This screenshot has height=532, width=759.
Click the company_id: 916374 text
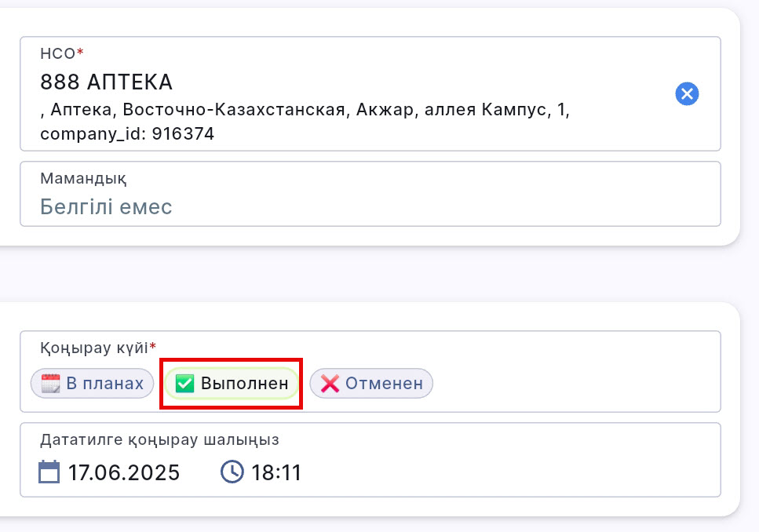click(x=127, y=134)
